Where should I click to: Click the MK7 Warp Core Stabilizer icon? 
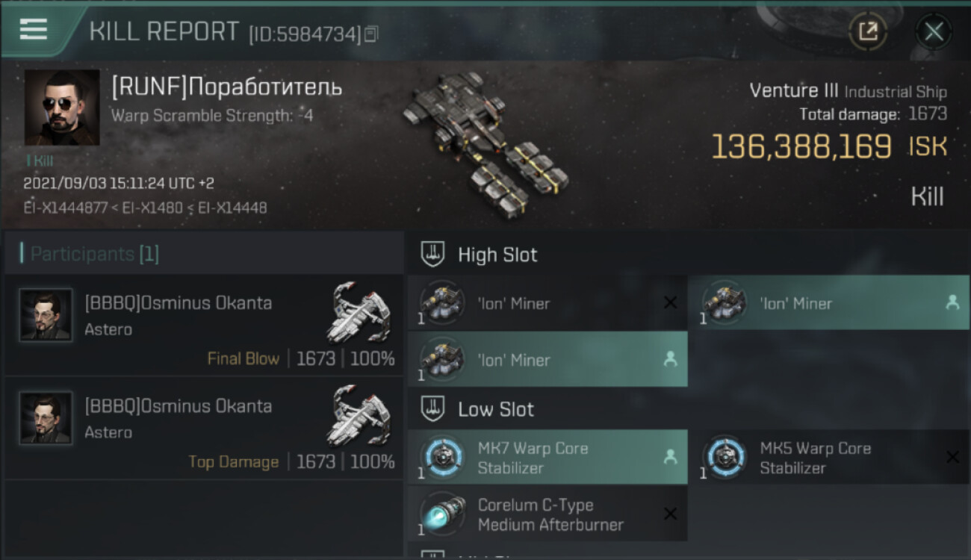coord(442,457)
